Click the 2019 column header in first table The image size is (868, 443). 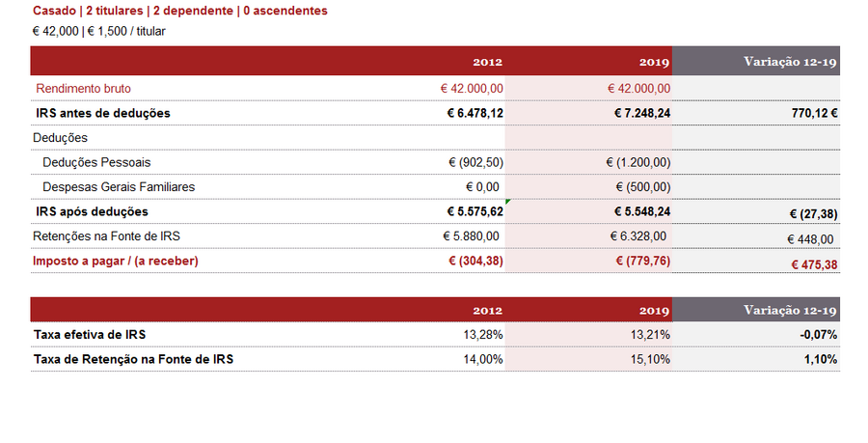654,62
